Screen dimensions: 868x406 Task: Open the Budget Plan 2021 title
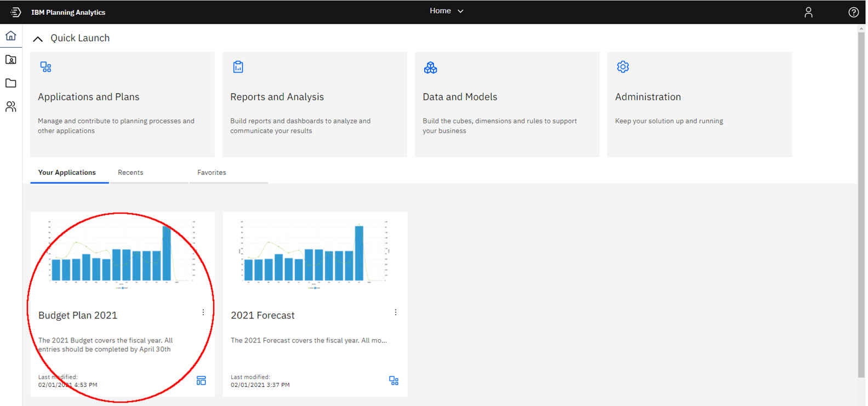click(78, 315)
